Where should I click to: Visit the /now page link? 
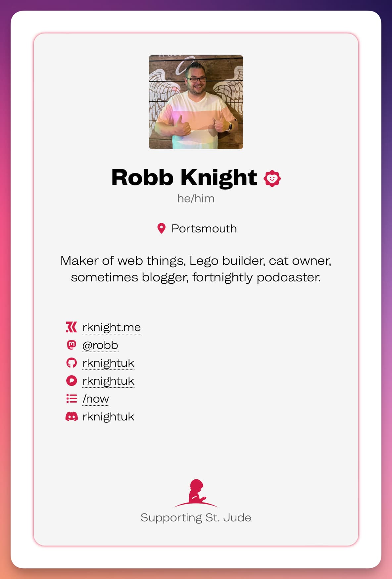pos(96,399)
